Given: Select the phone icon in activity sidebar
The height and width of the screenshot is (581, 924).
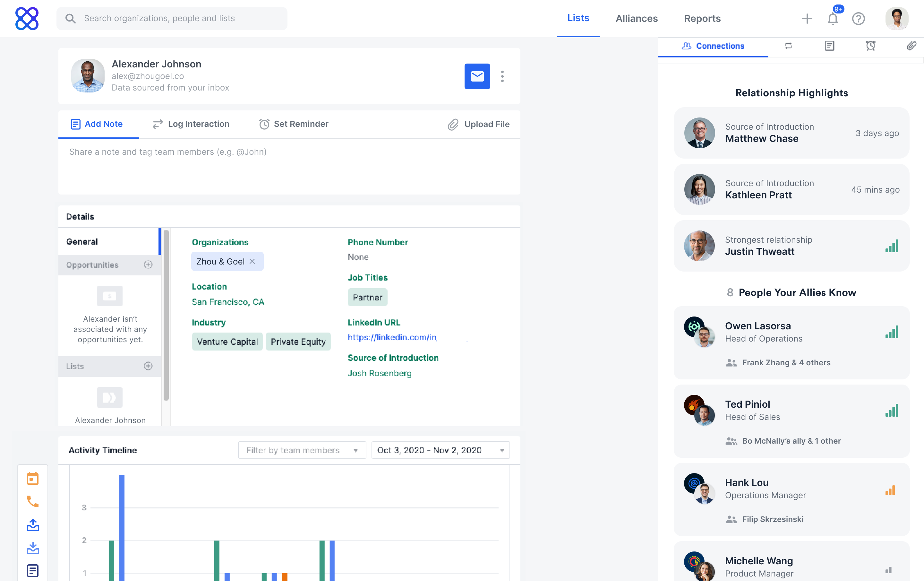Looking at the screenshot, I should (33, 501).
